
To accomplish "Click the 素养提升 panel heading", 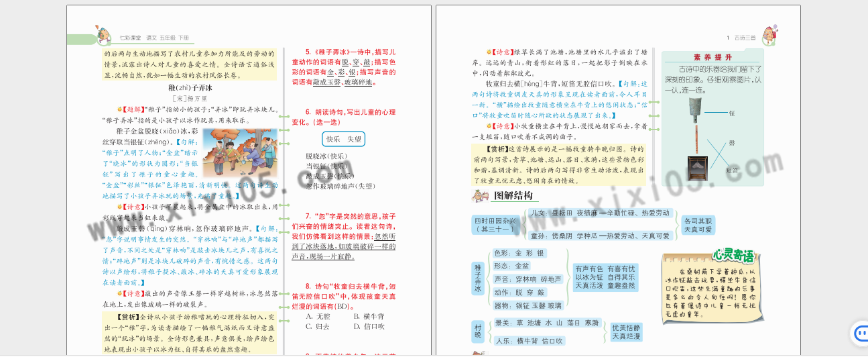I will [712, 57].
